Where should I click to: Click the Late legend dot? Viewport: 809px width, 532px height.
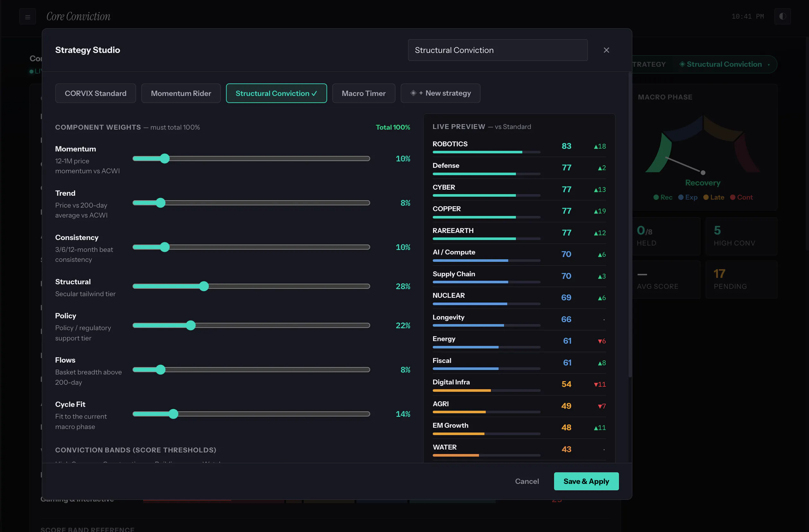(x=706, y=197)
